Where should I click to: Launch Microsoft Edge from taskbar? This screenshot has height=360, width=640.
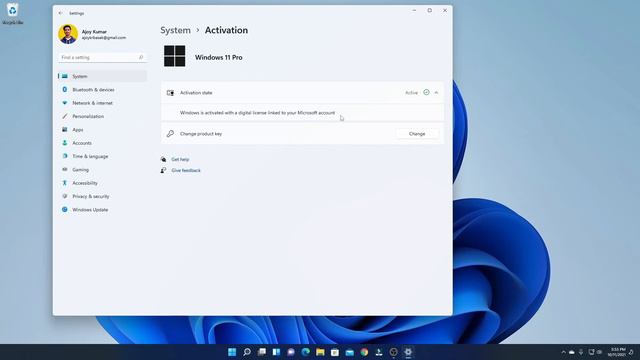(306, 352)
